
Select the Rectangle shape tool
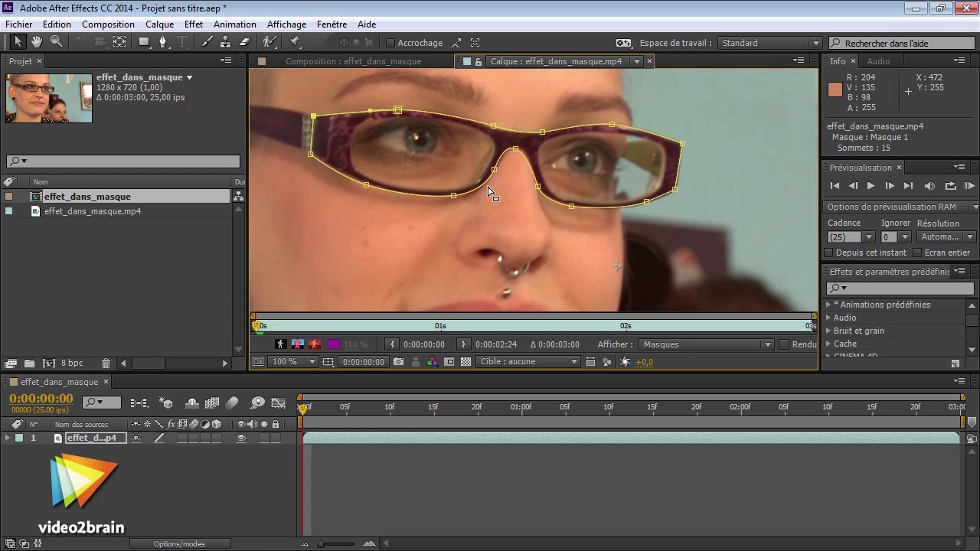click(x=144, y=42)
